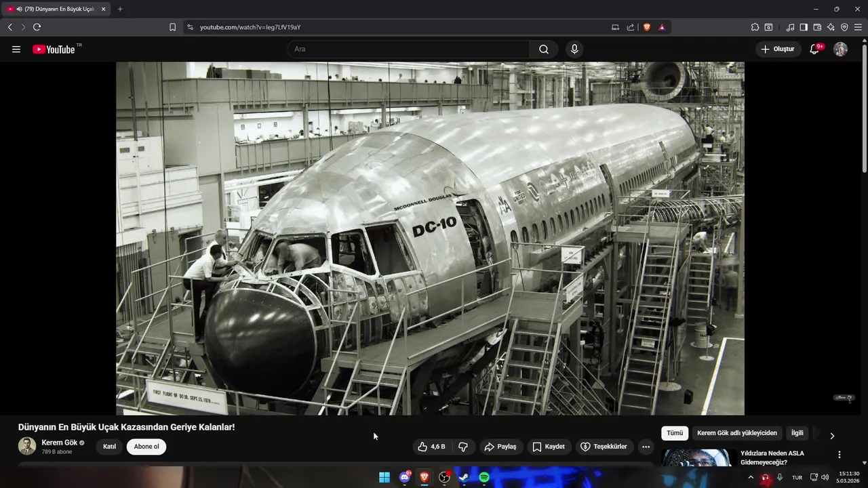Click the microphone system tray icon
The height and width of the screenshot is (488, 868).
click(780, 477)
